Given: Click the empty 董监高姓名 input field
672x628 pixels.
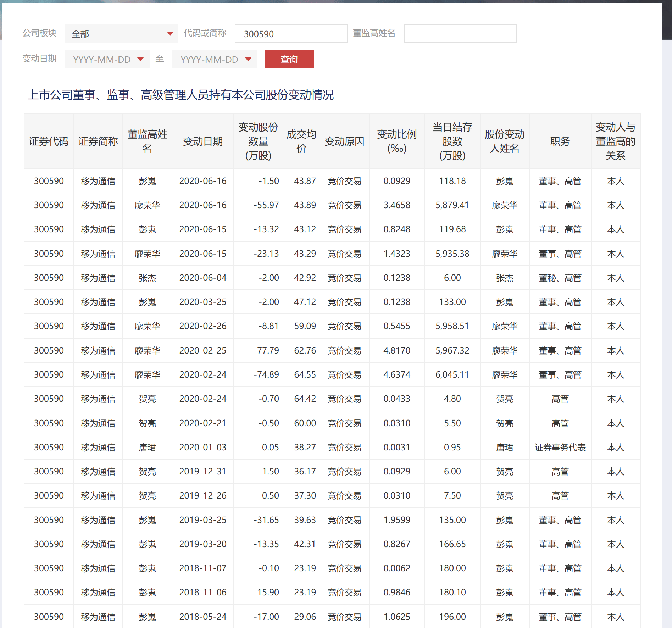Looking at the screenshot, I should click(x=459, y=34).
